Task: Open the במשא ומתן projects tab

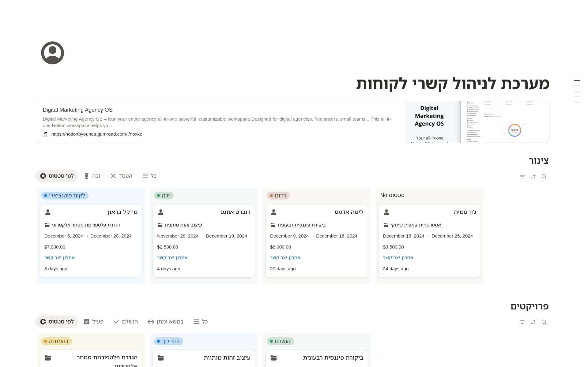Action: [165, 322]
